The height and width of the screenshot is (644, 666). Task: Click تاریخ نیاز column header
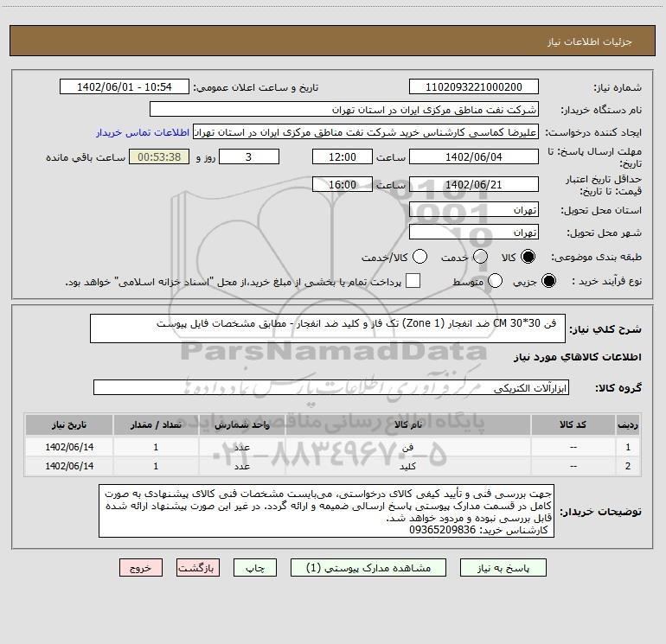coord(69,424)
